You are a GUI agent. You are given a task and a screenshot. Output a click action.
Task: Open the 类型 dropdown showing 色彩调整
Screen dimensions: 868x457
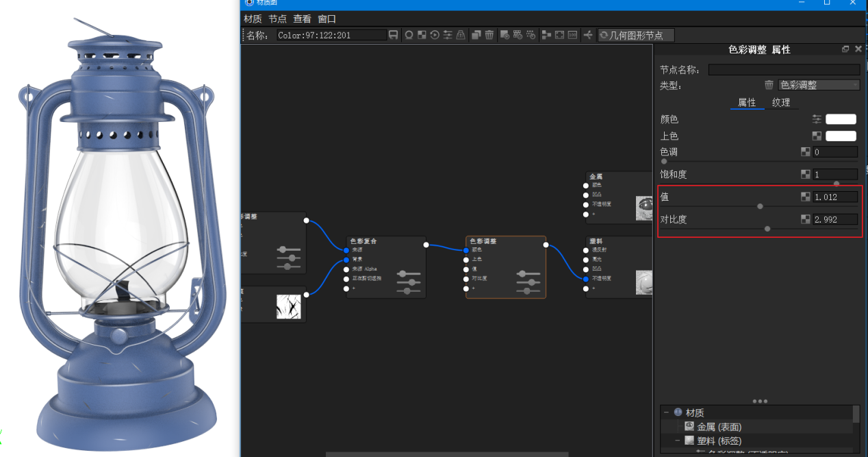click(x=819, y=85)
